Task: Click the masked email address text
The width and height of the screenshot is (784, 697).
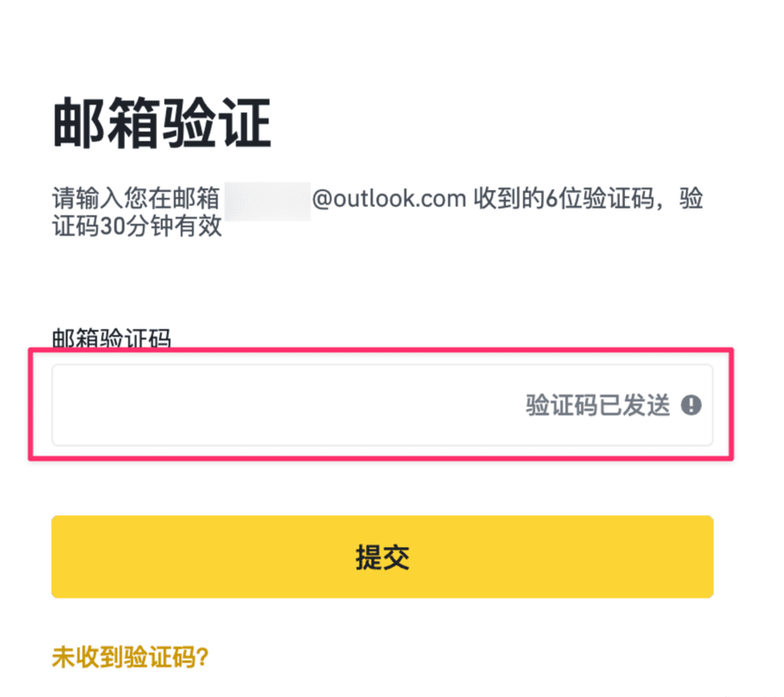Action: pyautogui.click(x=267, y=198)
